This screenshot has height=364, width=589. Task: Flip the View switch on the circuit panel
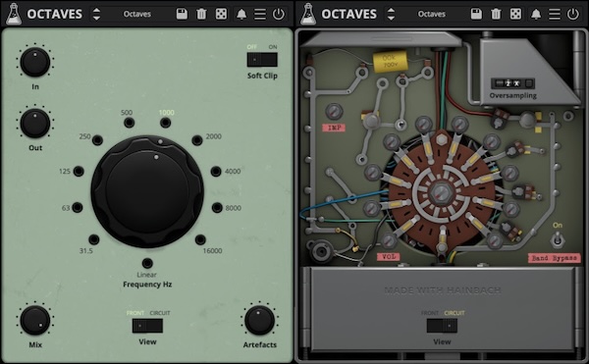coord(442,326)
